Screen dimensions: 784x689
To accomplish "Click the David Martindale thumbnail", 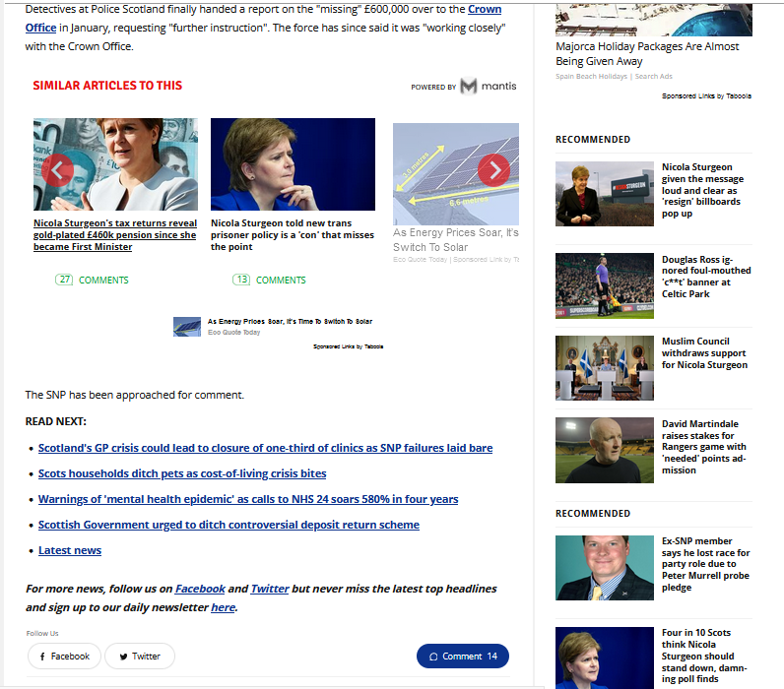I will [x=605, y=450].
